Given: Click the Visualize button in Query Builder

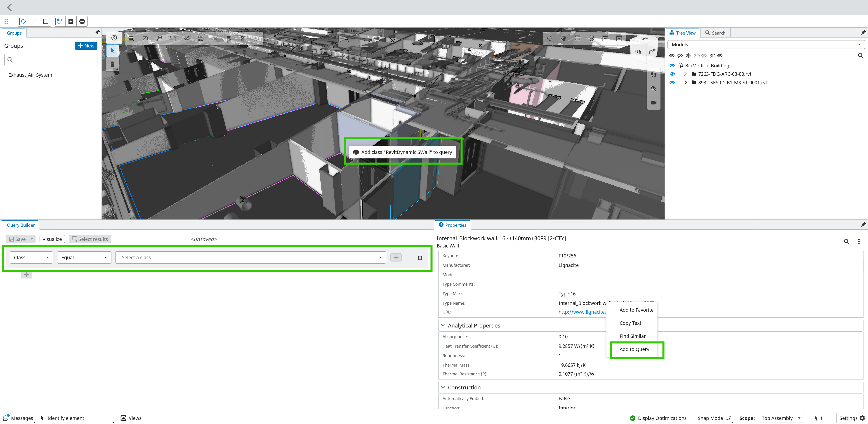Looking at the screenshot, I should [52, 239].
